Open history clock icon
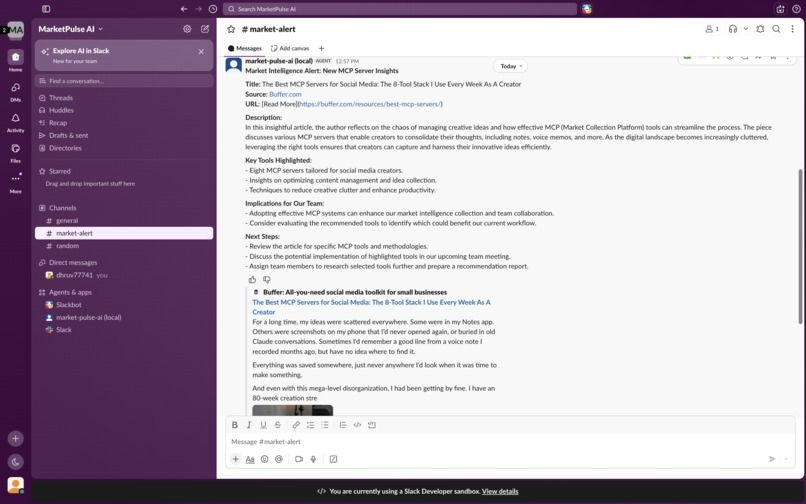Screen dimensions: 806x504 [213, 9]
